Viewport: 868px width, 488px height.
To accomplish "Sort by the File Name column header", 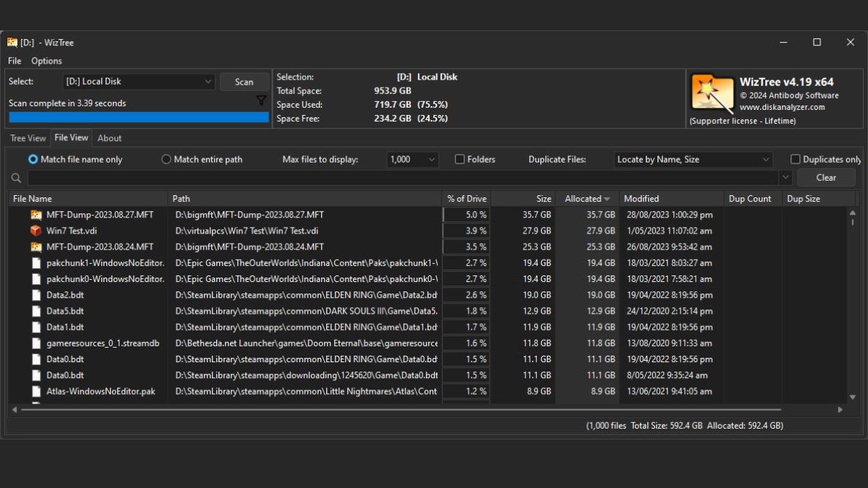I will tap(89, 199).
